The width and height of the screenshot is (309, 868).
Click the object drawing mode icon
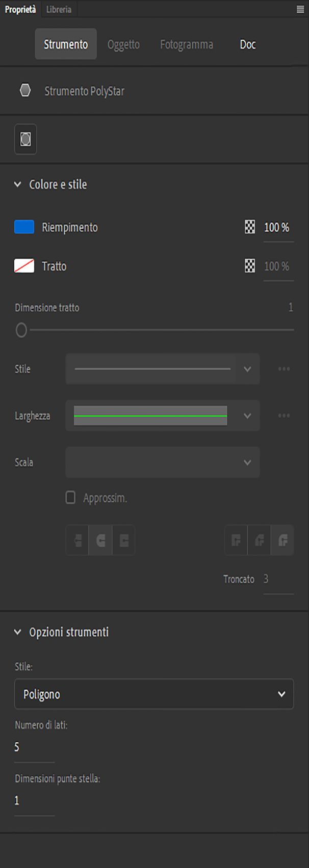click(25, 139)
